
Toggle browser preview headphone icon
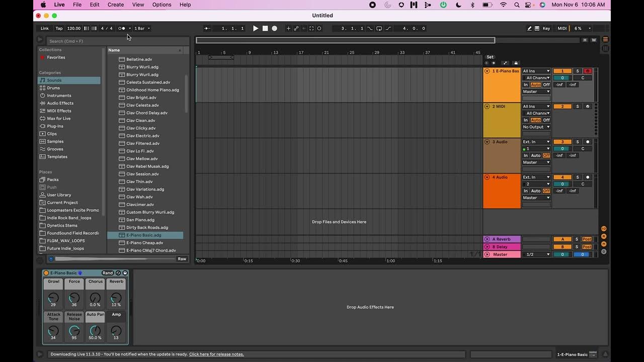[51, 259]
